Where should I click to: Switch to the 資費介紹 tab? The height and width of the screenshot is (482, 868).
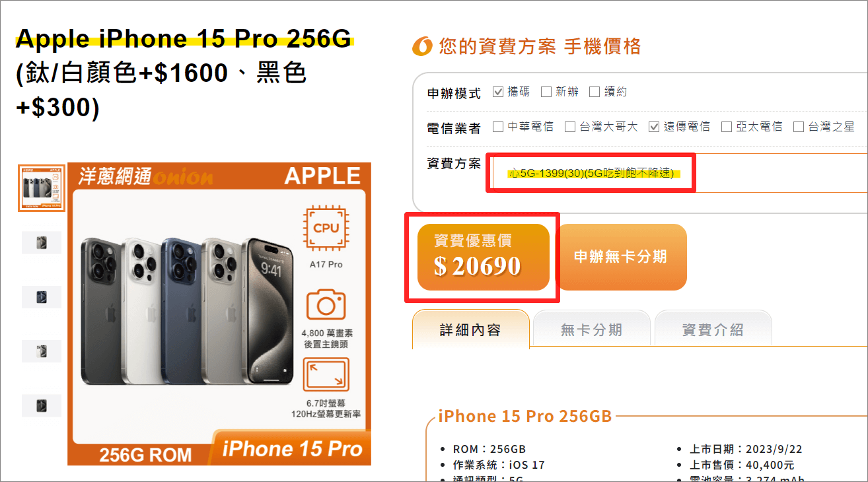point(713,329)
